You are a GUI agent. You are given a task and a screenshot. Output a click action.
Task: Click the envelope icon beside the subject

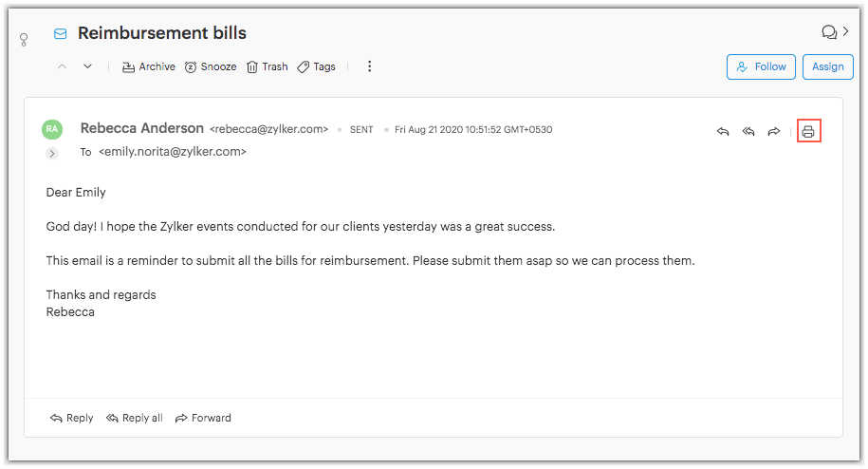coord(61,33)
